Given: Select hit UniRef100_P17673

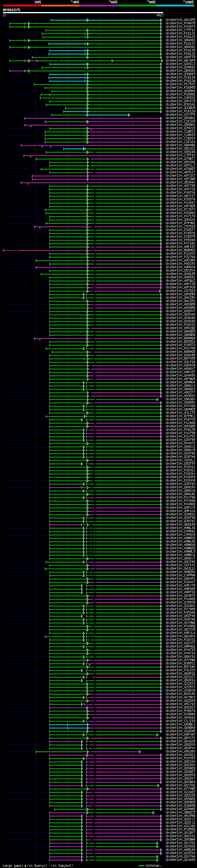Looking at the screenshot, I should point(180,210).
